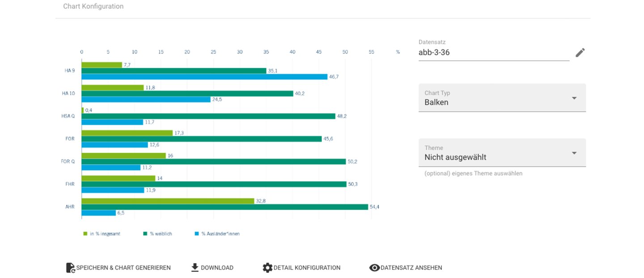Open the Chart Typ dropdown
The height and width of the screenshot is (278, 644).
(x=502, y=98)
